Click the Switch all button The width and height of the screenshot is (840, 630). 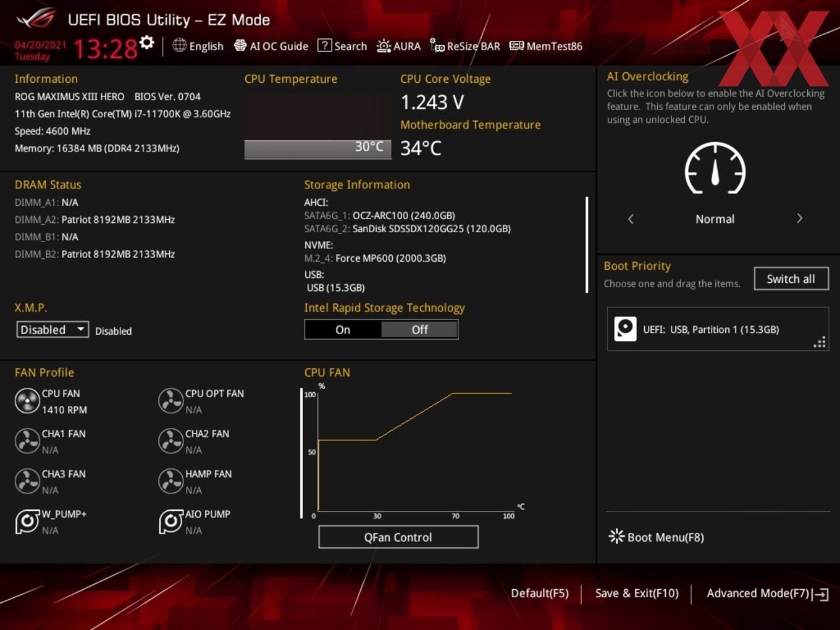pos(791,279)
